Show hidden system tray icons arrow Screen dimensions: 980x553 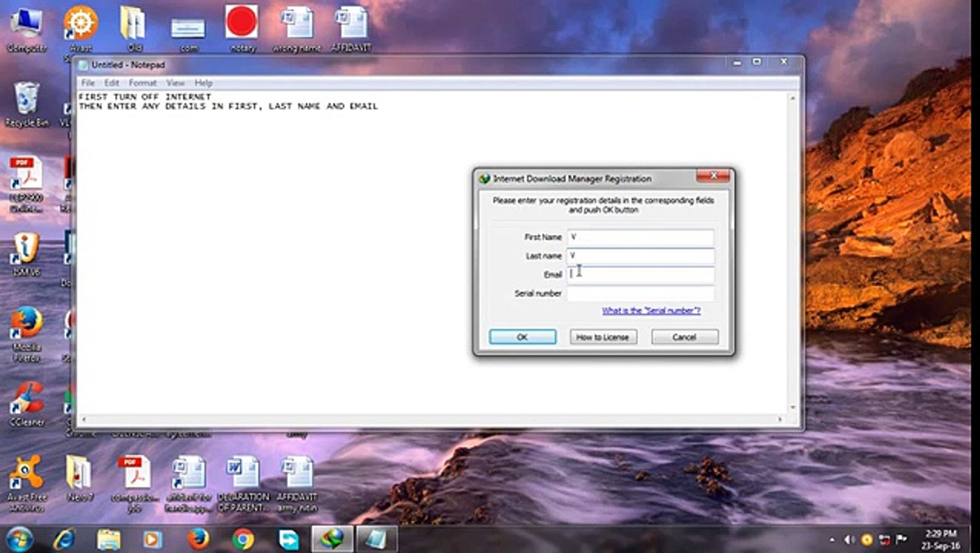832,540
